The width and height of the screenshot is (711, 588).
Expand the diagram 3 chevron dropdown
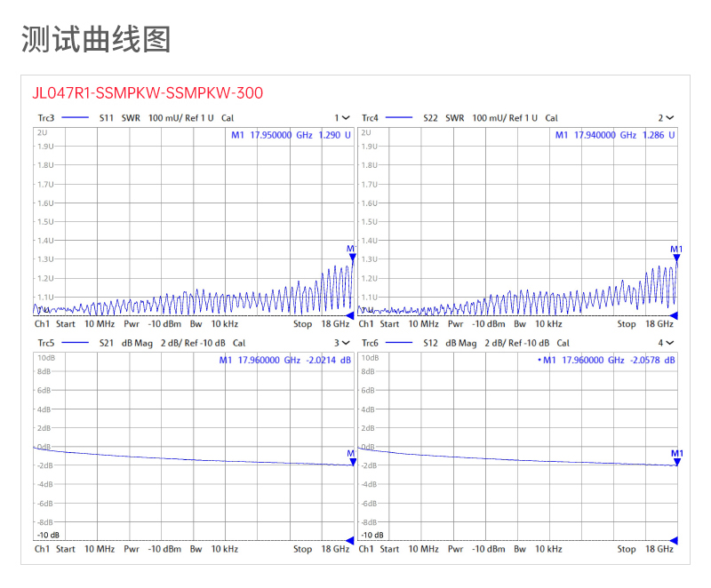(x=347, y=343)
